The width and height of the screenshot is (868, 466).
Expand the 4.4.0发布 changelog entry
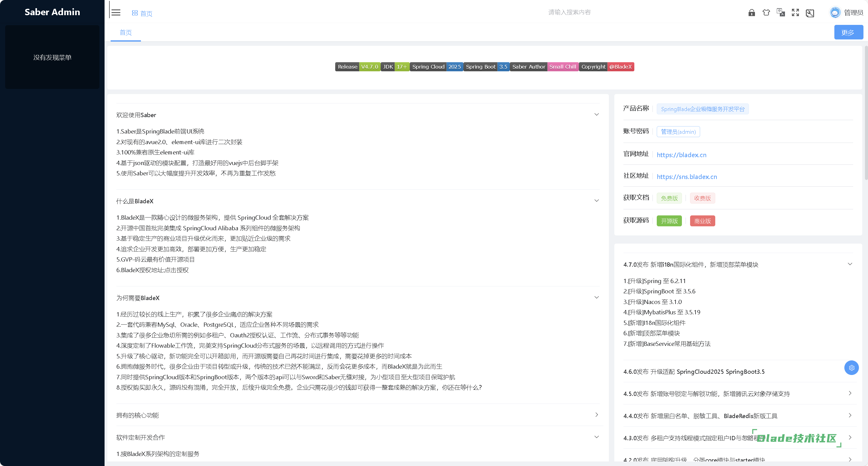coord(850,415)
